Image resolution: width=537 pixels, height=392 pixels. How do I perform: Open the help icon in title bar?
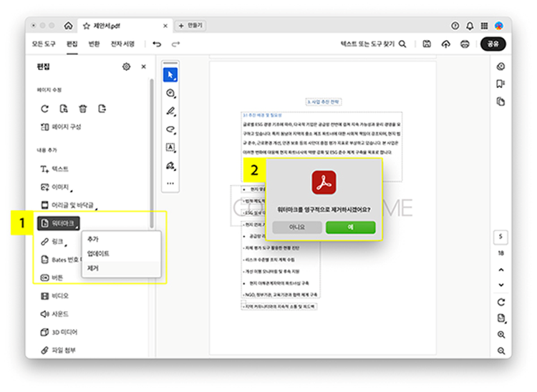(x=455, y=26)
